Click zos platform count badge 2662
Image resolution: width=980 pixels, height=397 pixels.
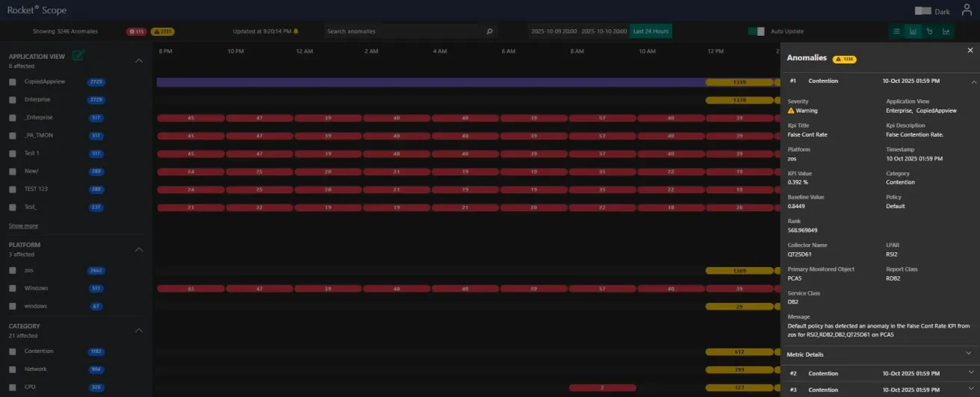[96, 270]
